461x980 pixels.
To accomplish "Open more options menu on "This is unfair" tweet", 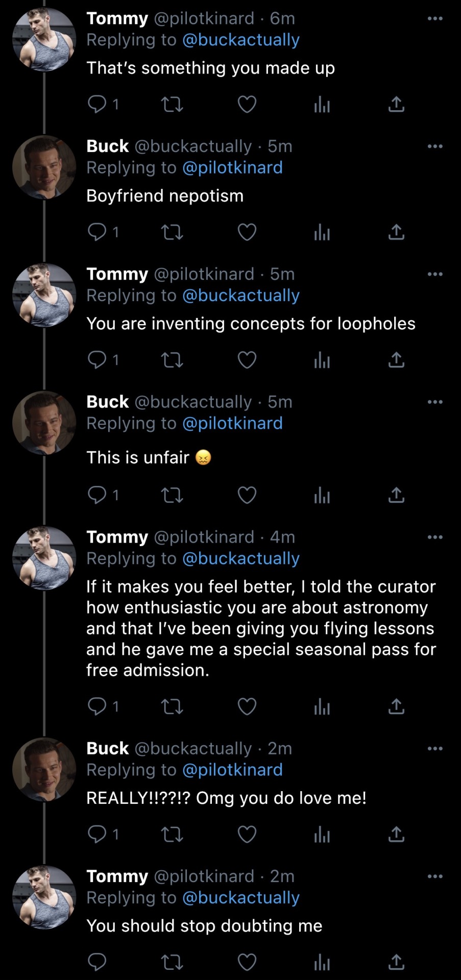I will point(435,402).
